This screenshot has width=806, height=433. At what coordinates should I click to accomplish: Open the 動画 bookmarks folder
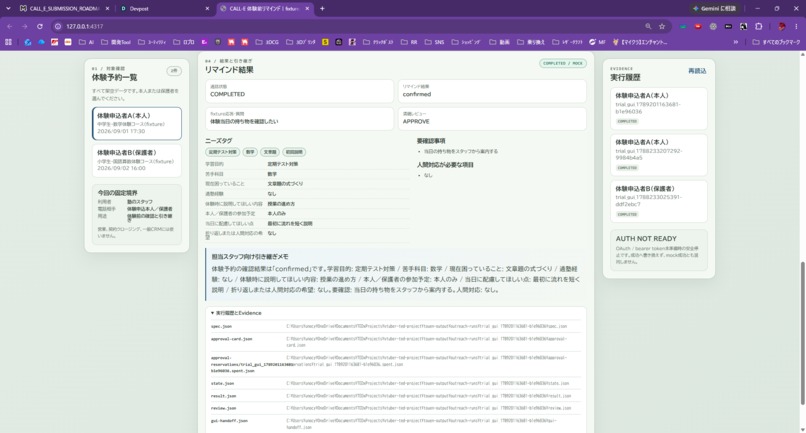coord(500,42)
